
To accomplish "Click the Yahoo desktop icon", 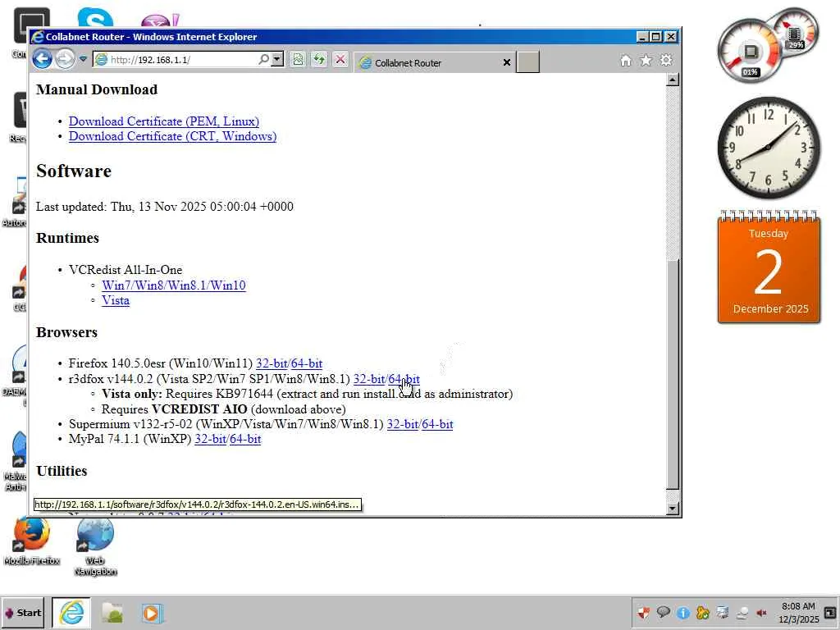I will (x=160, y=21).
